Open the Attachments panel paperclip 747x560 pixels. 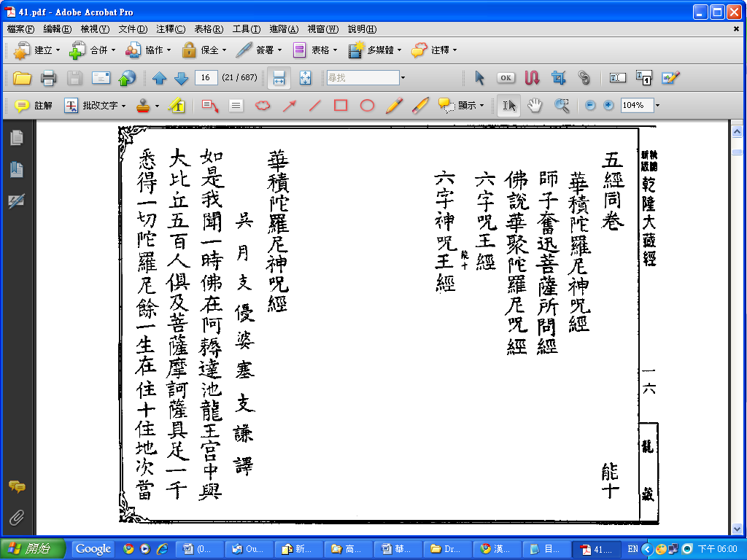(x=16, y=518)
